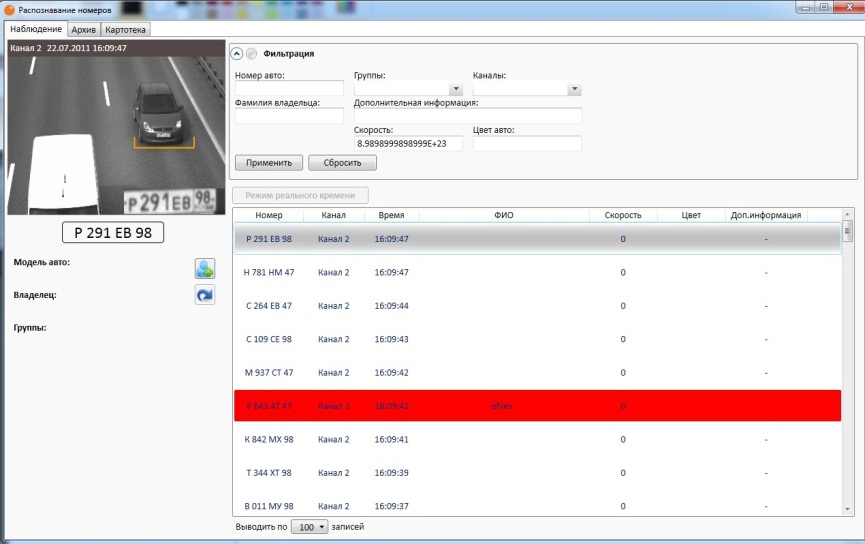Image resolution: width=865 pixels, height=544 pixels.
Task: Select the row with plate H 781 HM 47
Action: [x=537, y=273]
